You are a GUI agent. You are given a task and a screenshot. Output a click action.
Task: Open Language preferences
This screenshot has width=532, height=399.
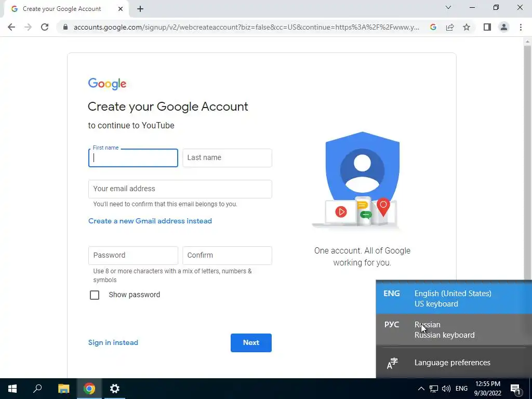[454, 363]
